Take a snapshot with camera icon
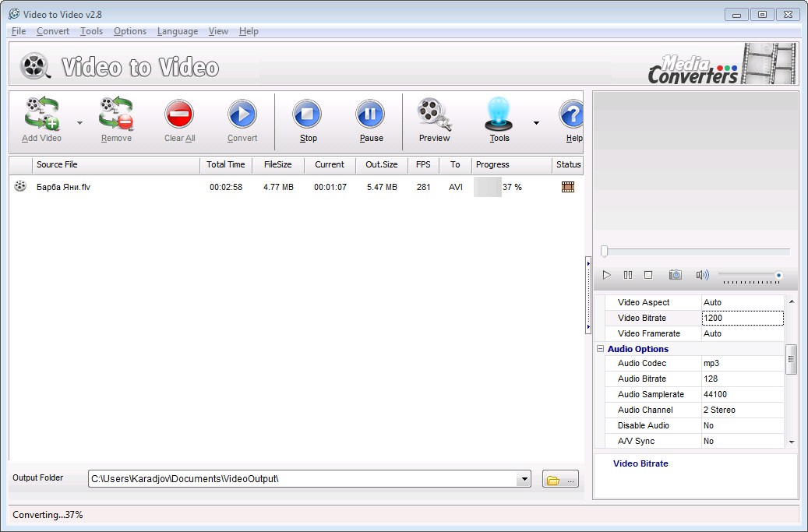This screenshot has height=532, width=808. point(676,275)
